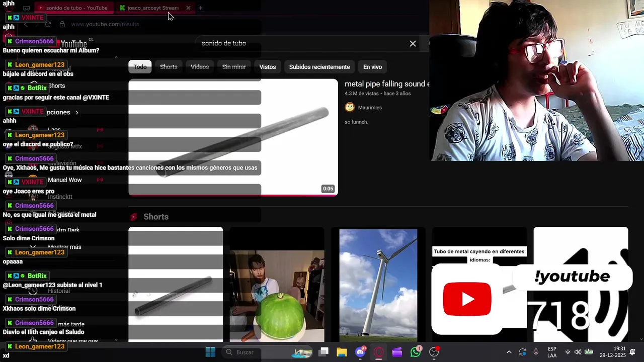Open the notifications bell in taskbar
This screenshot has height=362, width=644.
pyautogui.click(x=632, y=352)
